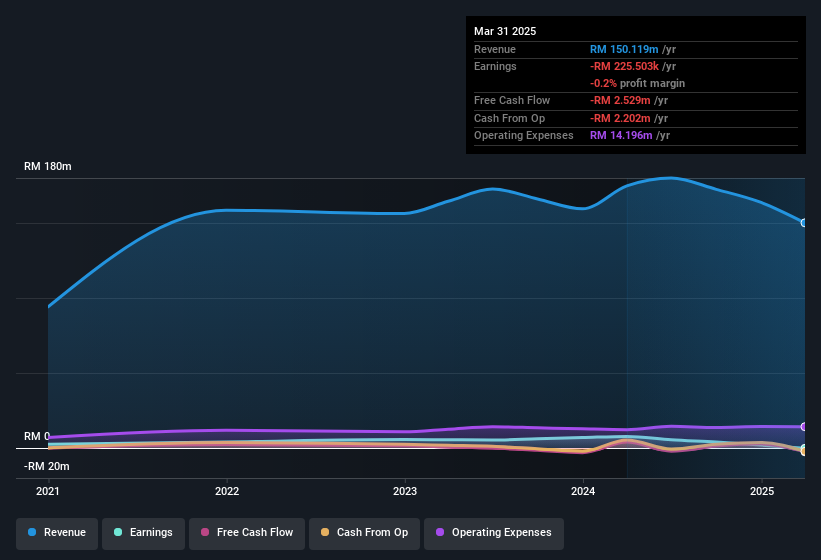Click the -RM 225.503k earnings value
Image resolution: width=821 pixels, height=560 pixels.
pyautogui.click(x=624, y=66)
